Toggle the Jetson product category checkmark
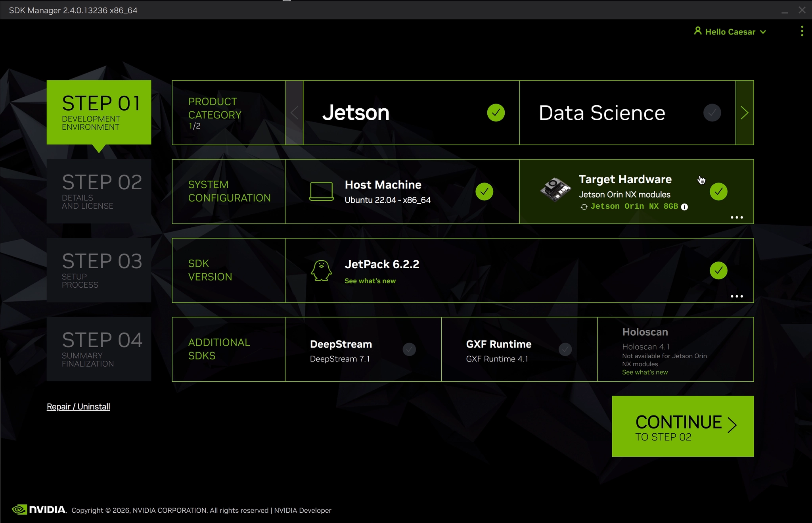812x523 pixels. [x=496, y=113]
